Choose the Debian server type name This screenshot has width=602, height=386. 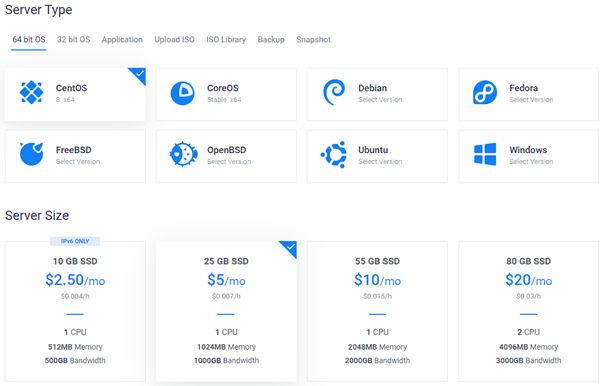click(x=372, y=88)
